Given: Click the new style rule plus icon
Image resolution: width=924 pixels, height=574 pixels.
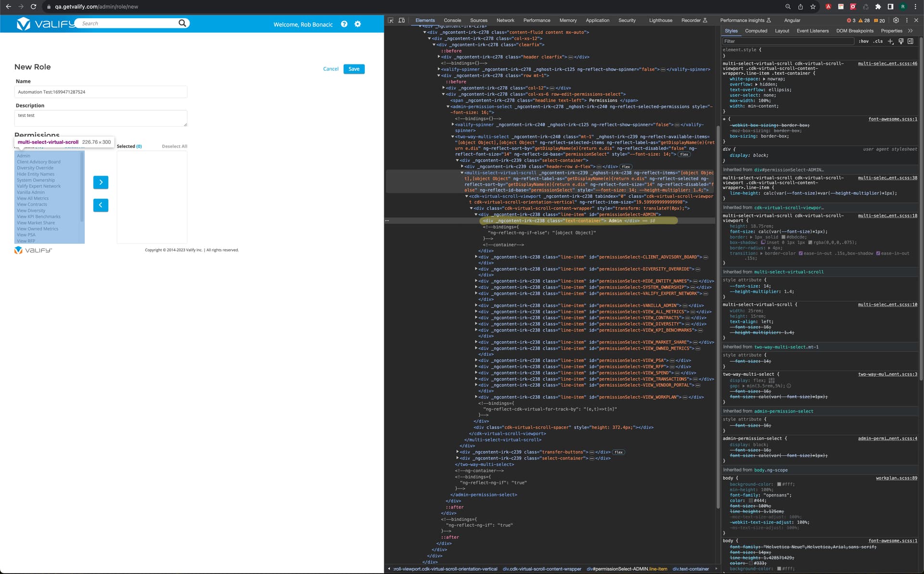Looking at the screenshot, I should coord(890,41).
